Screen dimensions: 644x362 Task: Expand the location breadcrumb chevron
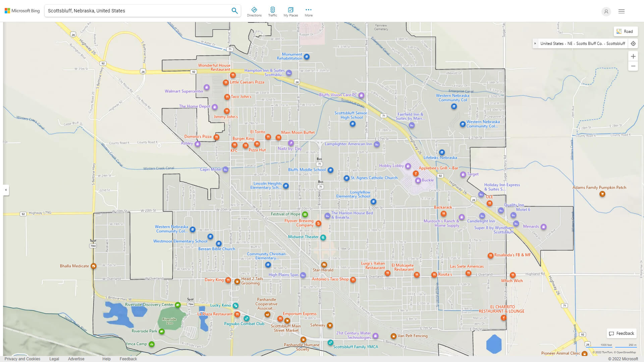tap(535, 43)
